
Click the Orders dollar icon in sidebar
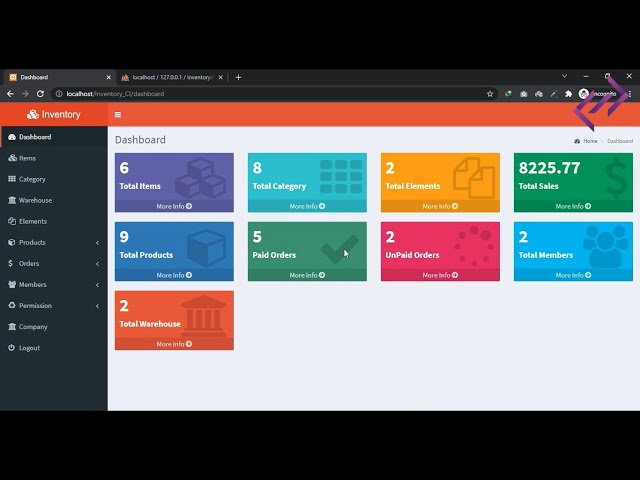pos(11,263)
